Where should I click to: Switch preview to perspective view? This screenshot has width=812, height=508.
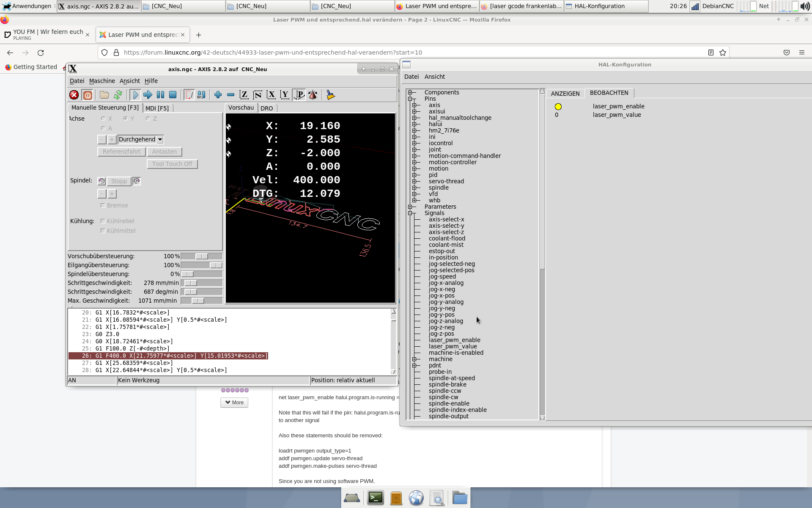pos(299,95)
